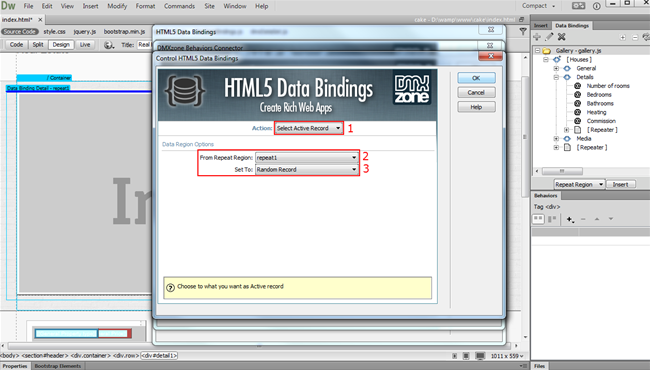Click the document Title input field

pos(144,45)
